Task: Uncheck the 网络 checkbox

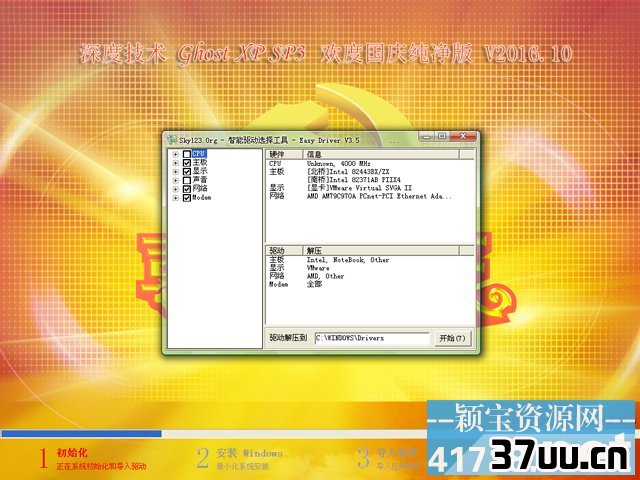Action: pyautogui.click(x=187, y=189)
